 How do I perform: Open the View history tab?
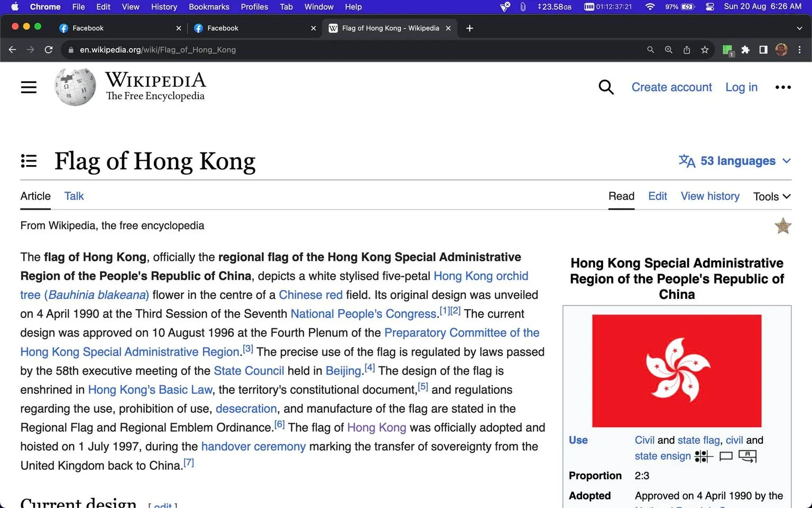click(x=710, y=196)
